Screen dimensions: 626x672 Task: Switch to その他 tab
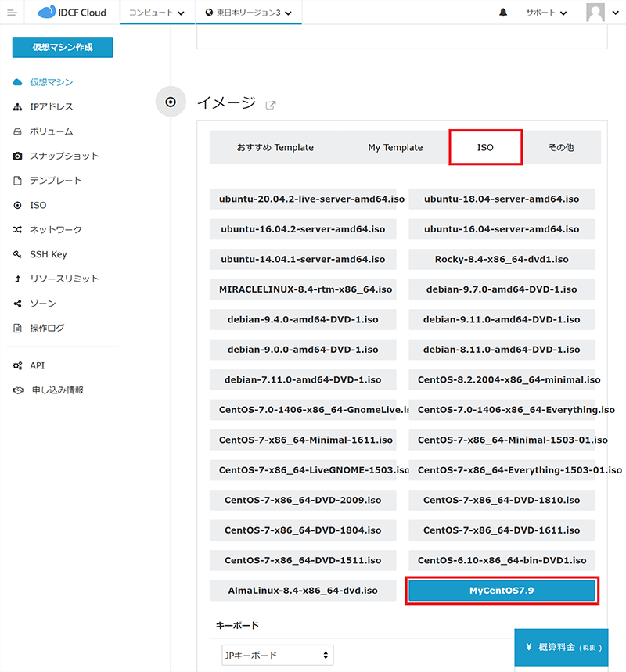561,147
